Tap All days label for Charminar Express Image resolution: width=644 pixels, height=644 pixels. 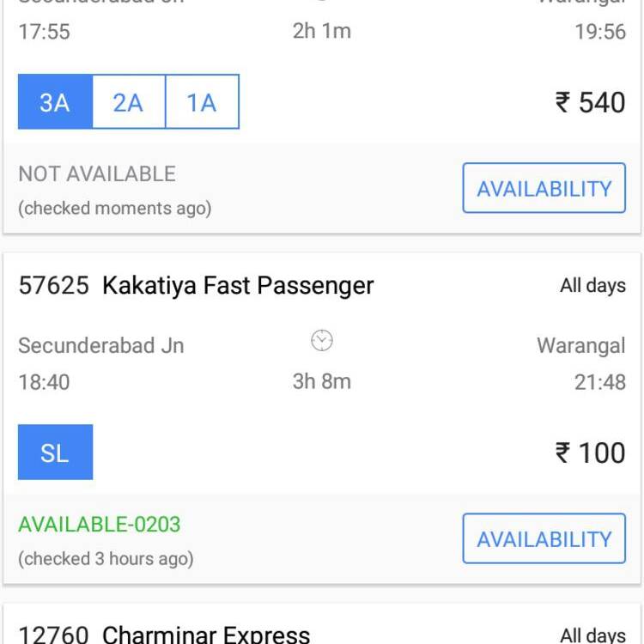tap(592, 635)
